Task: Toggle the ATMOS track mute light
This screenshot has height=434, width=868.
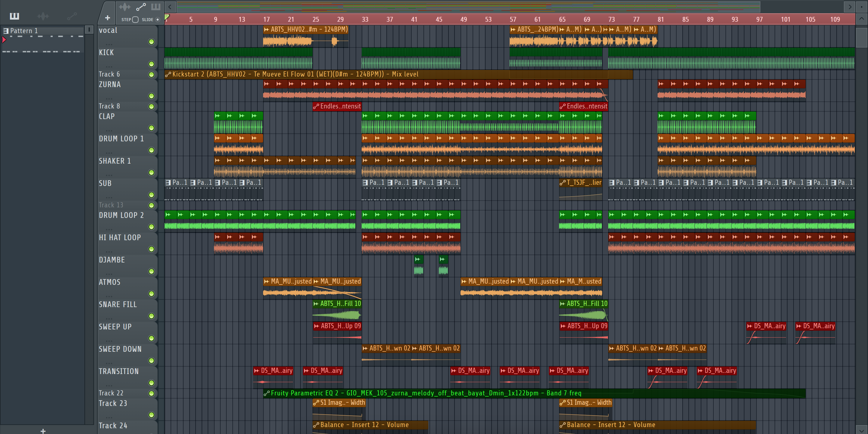Action: [x=151, y=294]
